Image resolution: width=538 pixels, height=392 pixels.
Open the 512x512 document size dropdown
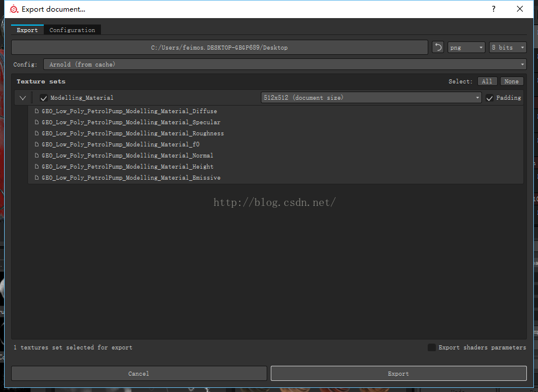point(371,98)
